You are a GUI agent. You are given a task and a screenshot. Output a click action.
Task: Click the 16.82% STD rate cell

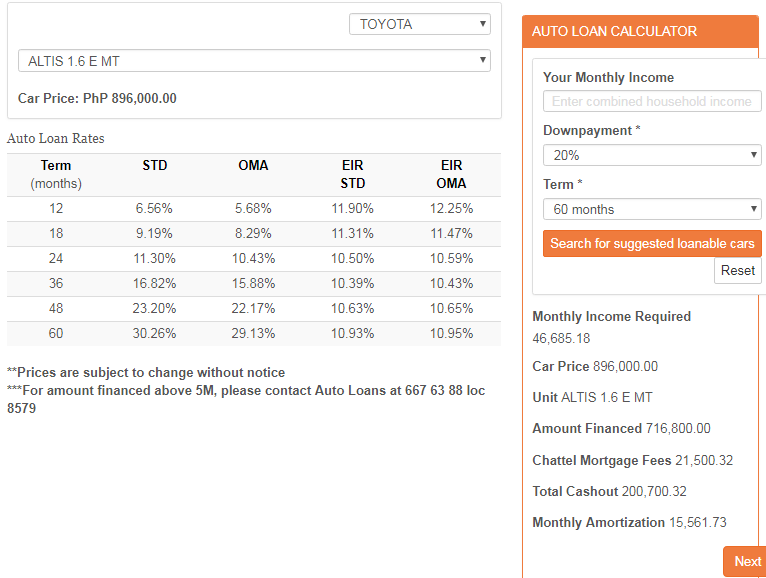pos(154,283)
